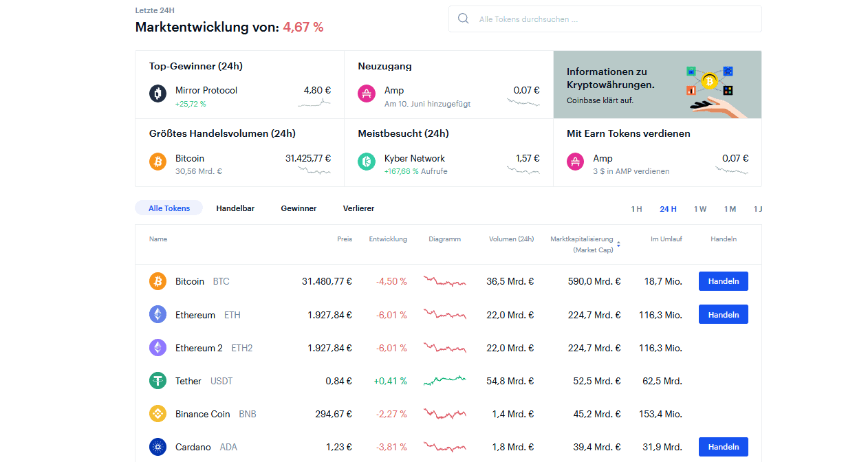Viewport: 868px width, 462px height.
Task: Click the Ethereum 2 ETH2 icon
Action: (x=158, y=347)
